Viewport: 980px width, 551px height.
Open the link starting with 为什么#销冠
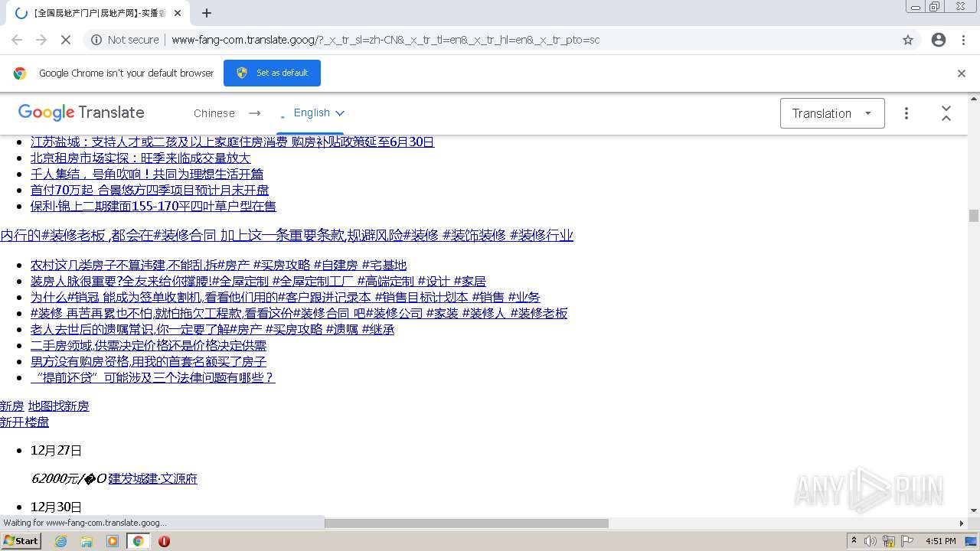285,297
